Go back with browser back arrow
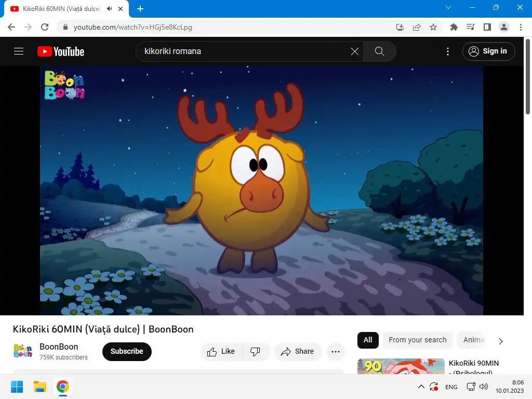The width and height of the screenshot is (532, 399). click(11, 27)
